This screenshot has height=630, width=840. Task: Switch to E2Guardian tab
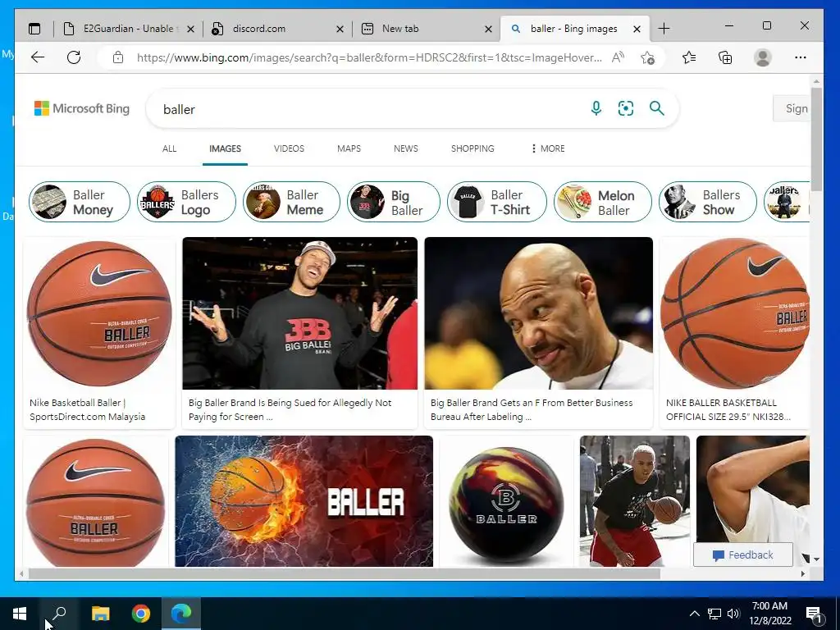(x=127, y=29)
